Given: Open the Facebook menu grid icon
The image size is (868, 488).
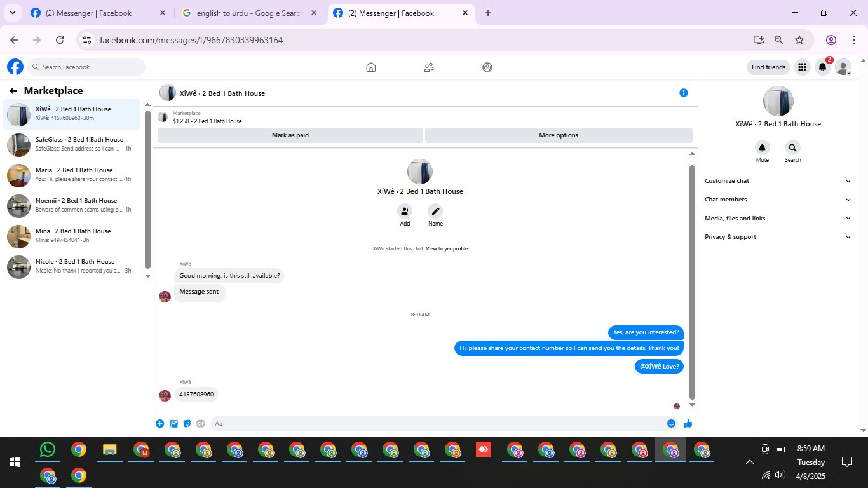Looking at the screenshot, I should pos(802,67).
